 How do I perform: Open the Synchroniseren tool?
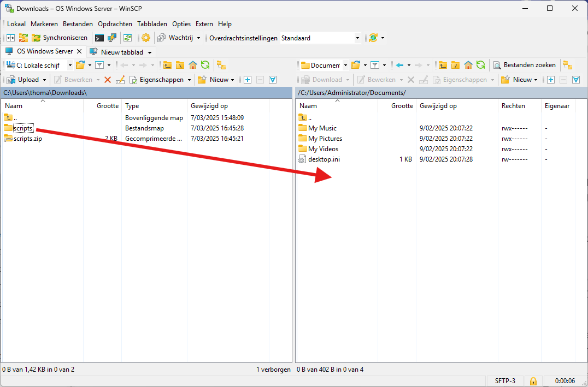[60, 38]
